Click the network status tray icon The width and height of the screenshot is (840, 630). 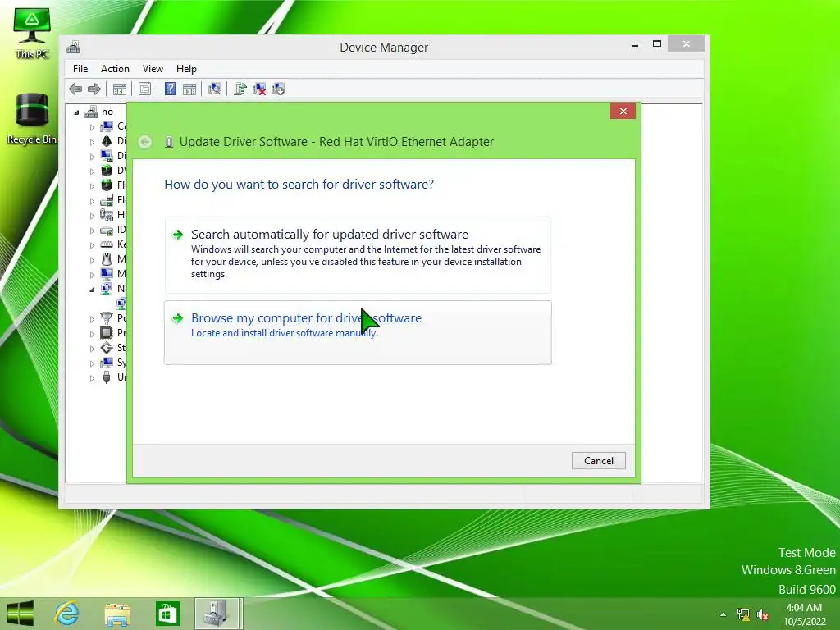point(743,614)
